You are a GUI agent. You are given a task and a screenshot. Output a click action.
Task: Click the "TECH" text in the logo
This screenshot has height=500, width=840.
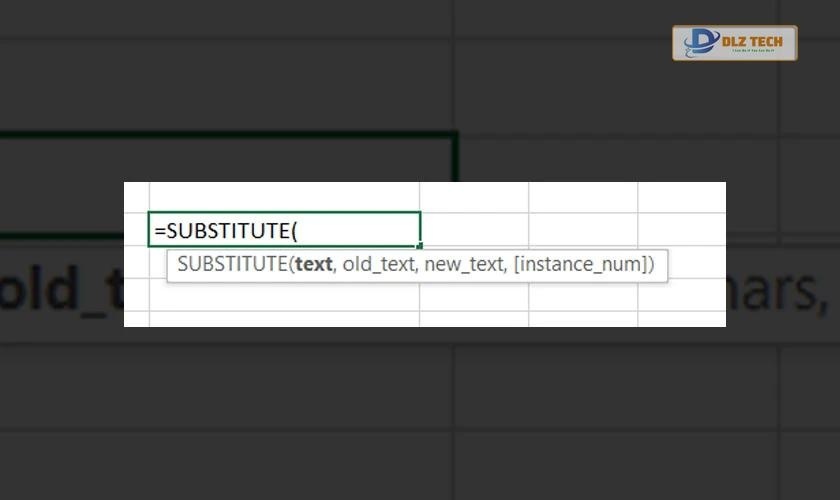[767, 38]
